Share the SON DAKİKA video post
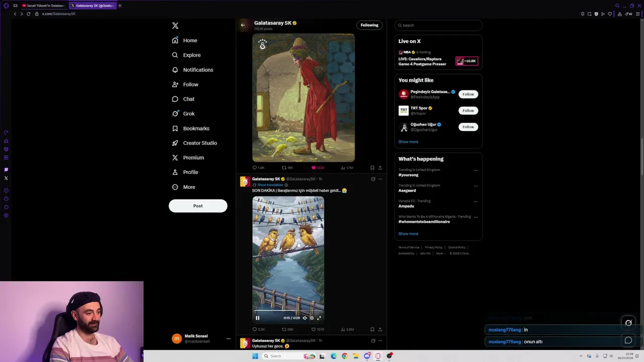 (380, 329)
